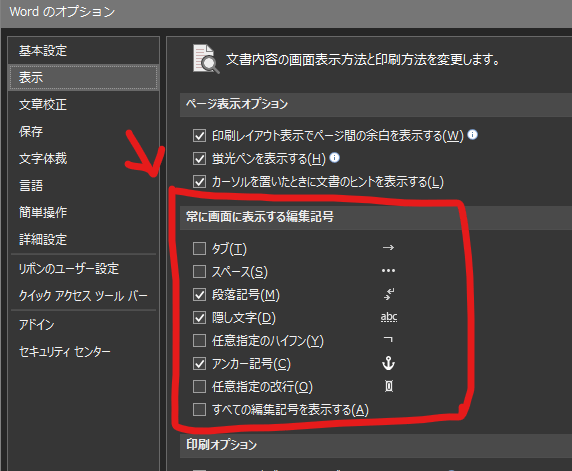Open the 文字体裁 category
This screenshot has width=572, height=471.
click(83, 158)
